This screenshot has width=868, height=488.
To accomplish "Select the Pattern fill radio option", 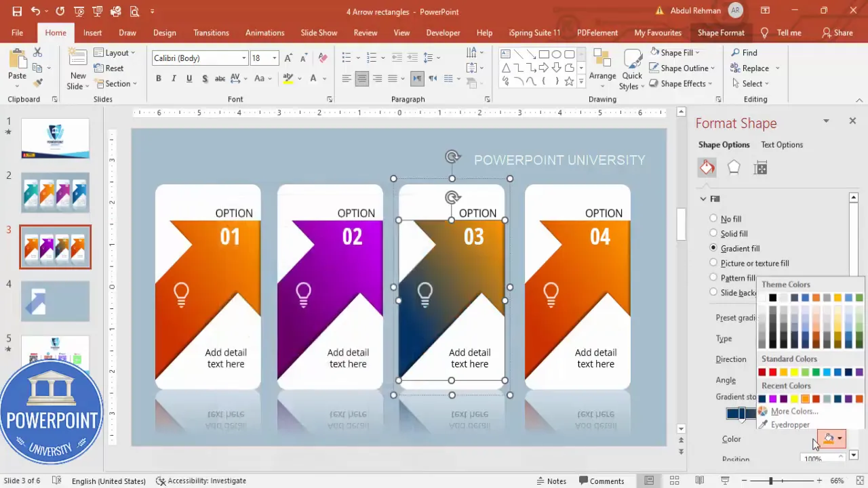I will coord(713,277).
